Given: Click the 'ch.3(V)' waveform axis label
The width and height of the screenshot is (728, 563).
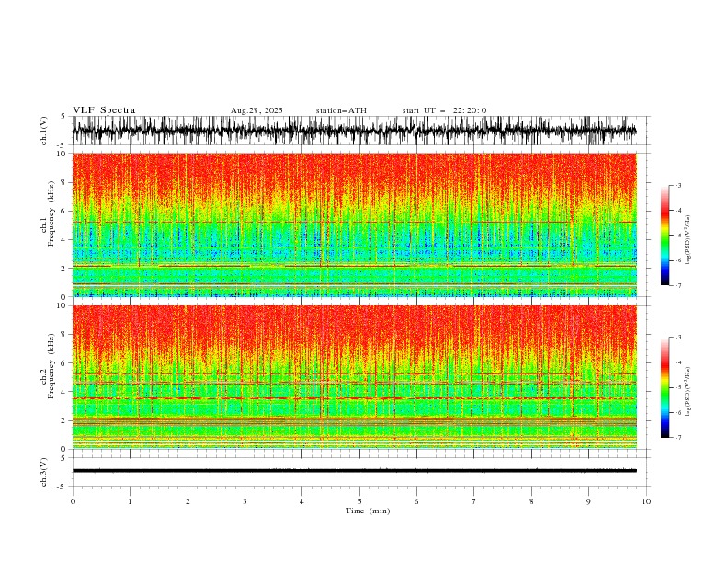Looking at the screenshot, I should [x=44, y=472].
